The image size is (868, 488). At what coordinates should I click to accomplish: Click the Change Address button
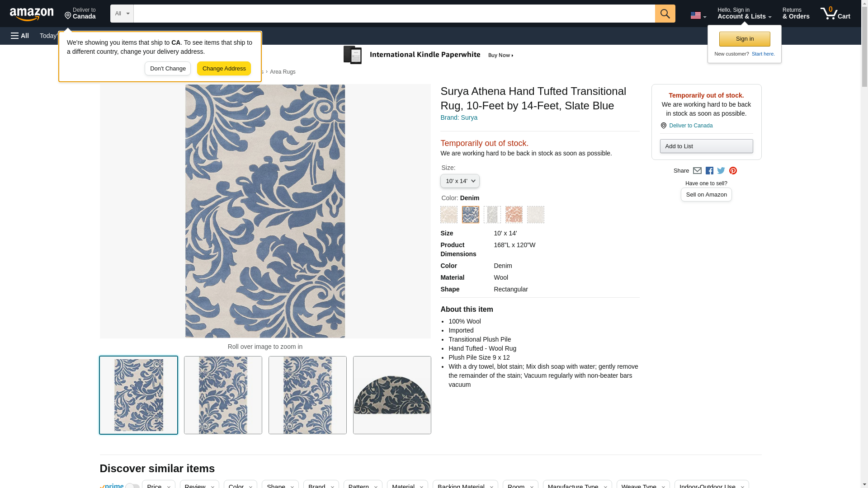click(x=224, y=69)
